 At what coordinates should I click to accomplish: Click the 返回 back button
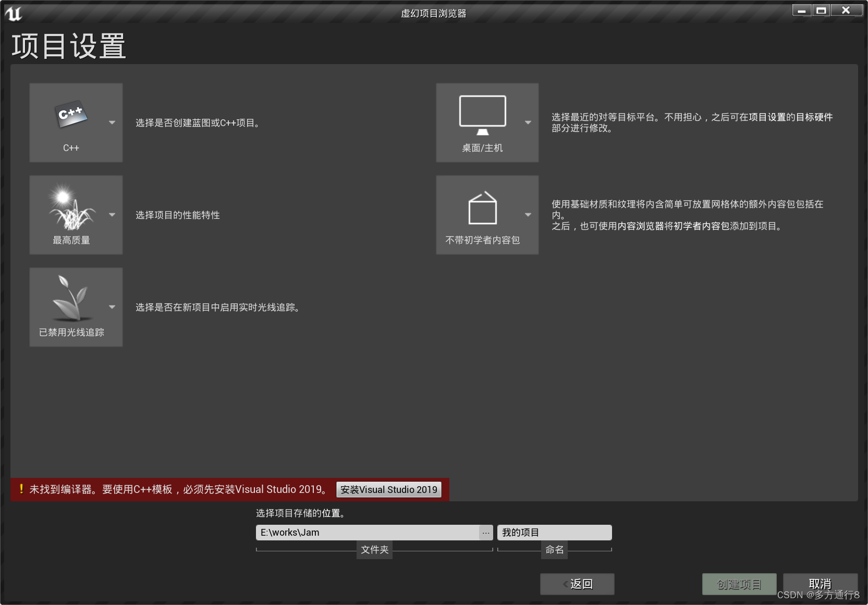coord(577,584)
